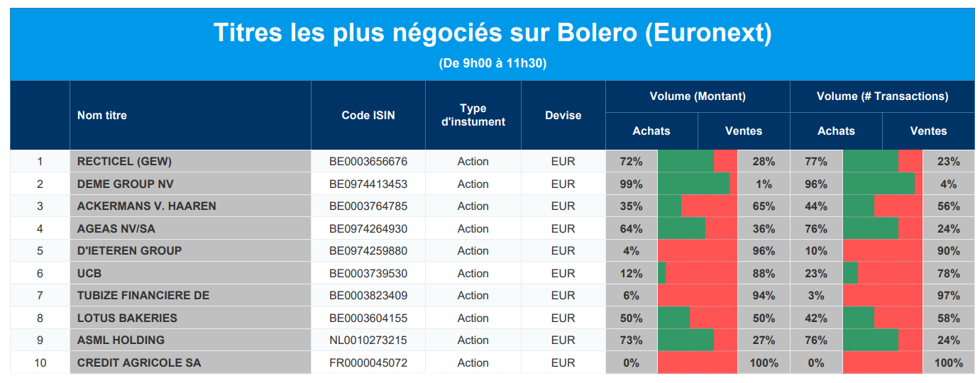Viewport: 980px width, 383px height.
Task: Click the "(De 9h00 à 11h30)" subtitle
Action: coord(492,63)
